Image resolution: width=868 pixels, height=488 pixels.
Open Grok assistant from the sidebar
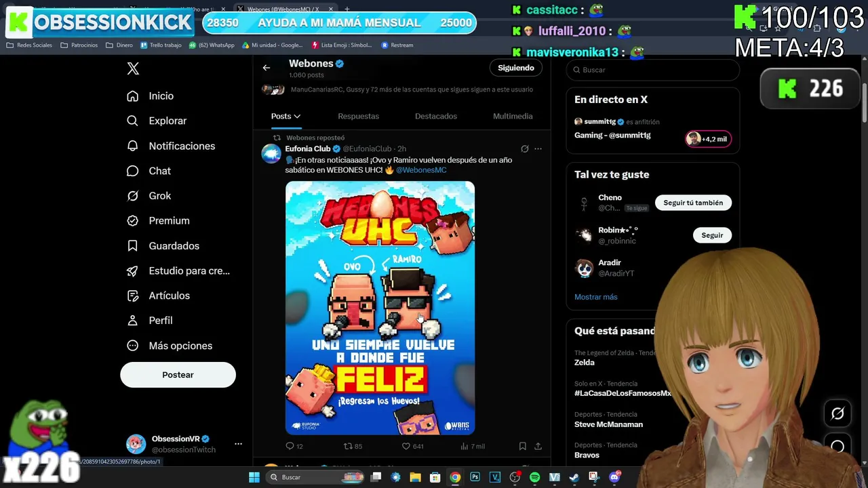149,196
